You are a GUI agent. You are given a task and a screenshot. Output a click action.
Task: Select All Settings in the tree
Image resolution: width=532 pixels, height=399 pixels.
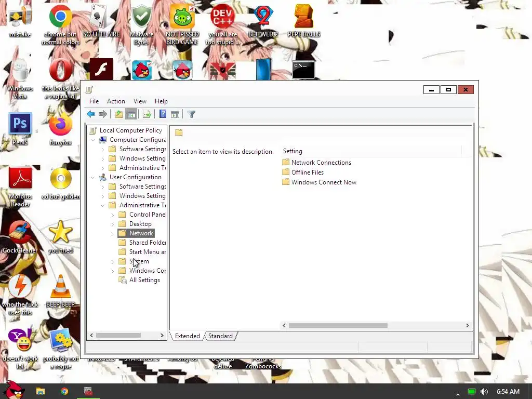point(139,280)
